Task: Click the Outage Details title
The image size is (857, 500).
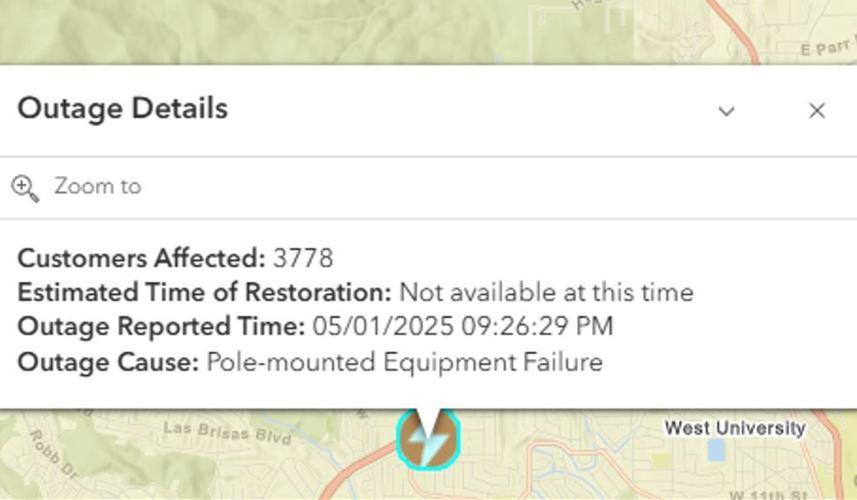Action: [123, 108]
